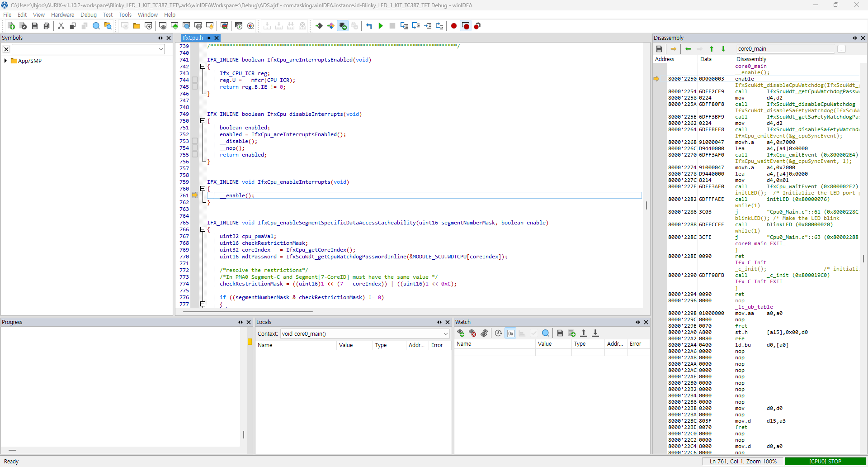
Task: Click the Find magnifier in main toolbar
Action: (96, 26)
